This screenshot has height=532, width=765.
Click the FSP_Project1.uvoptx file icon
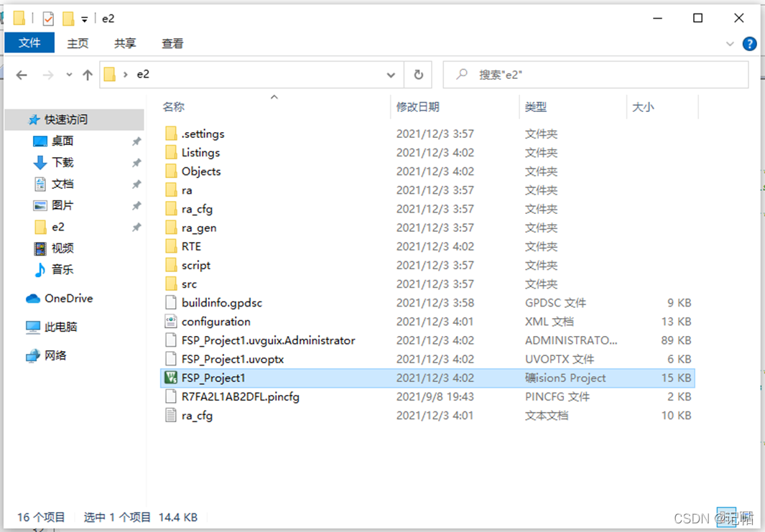(171, 359)
